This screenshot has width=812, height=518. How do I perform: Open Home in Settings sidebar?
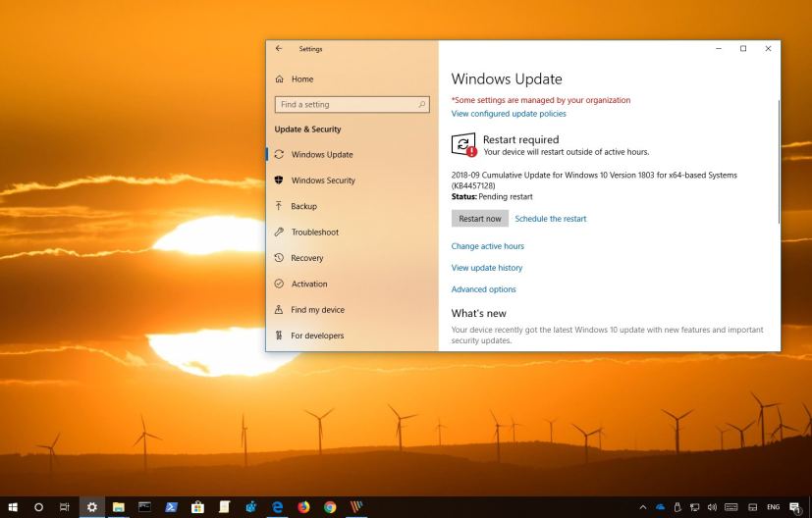coord(295,79)
